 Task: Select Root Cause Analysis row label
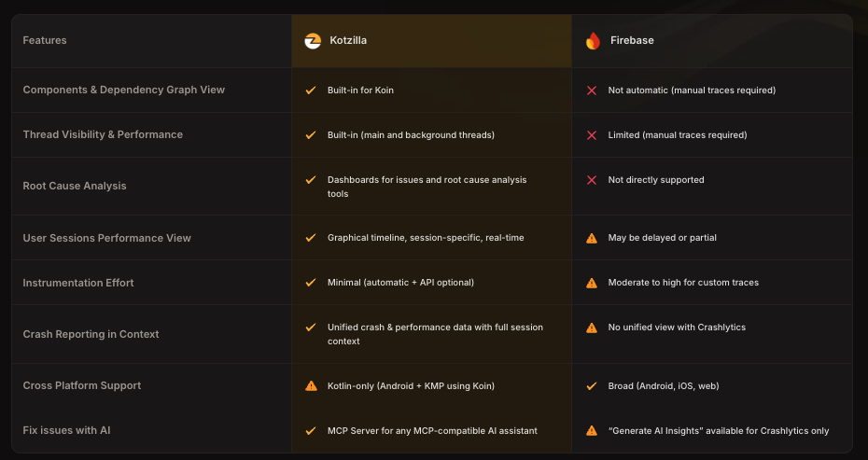(x=75, y=186)
